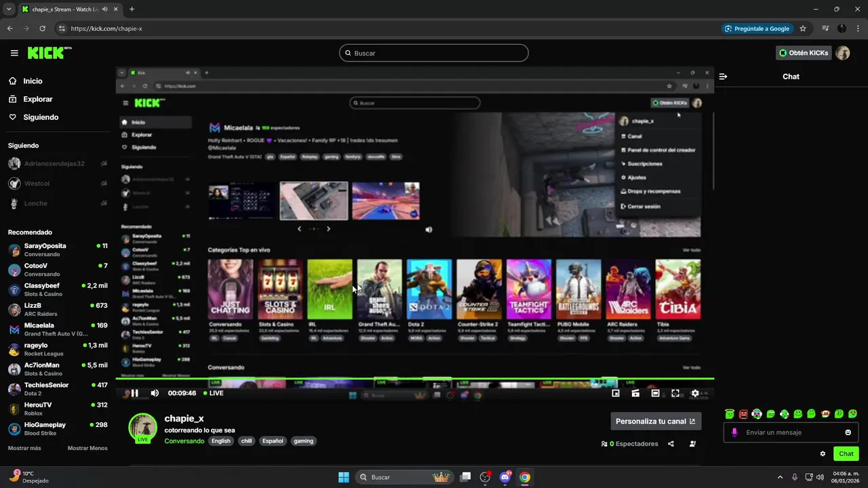This screenshot has height=488, width=868.
Task: Open LizzB ARC Raiders channel
Action: coord(58,310)
